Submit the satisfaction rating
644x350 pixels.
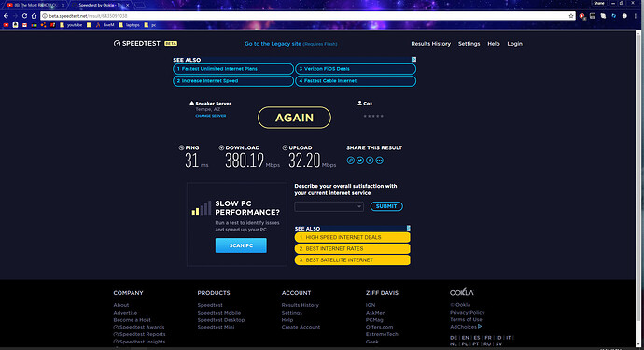386,206
